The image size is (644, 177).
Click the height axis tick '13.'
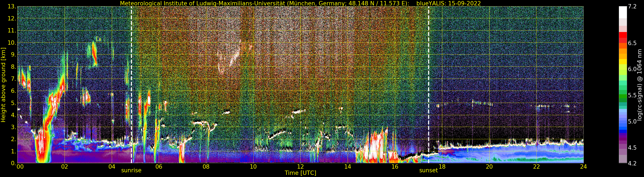(12, 6)
